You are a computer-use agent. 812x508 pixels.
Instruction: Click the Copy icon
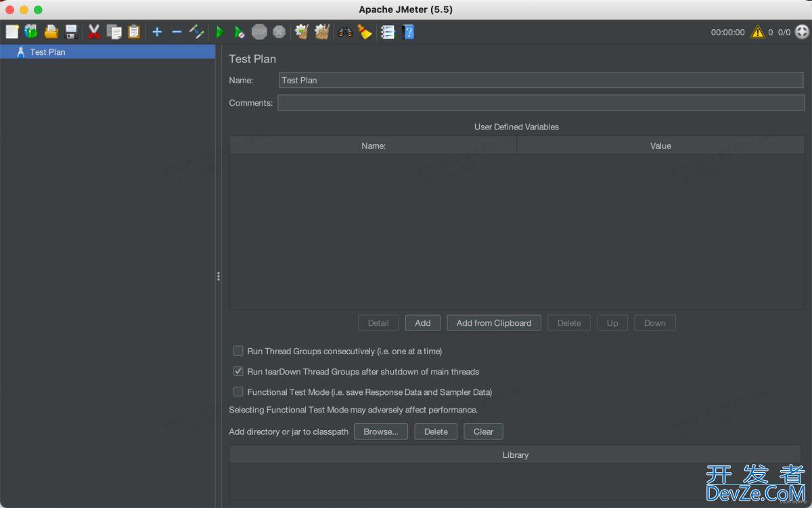(114, 32)
